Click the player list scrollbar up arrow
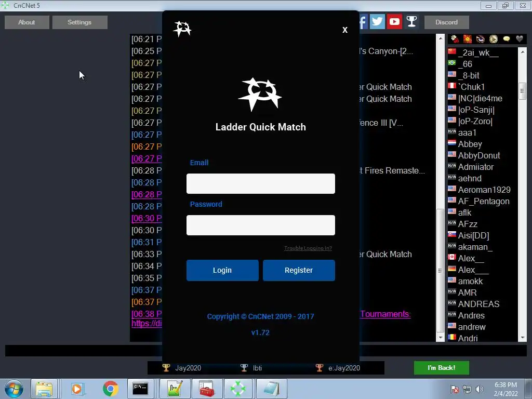 point(523,51)
